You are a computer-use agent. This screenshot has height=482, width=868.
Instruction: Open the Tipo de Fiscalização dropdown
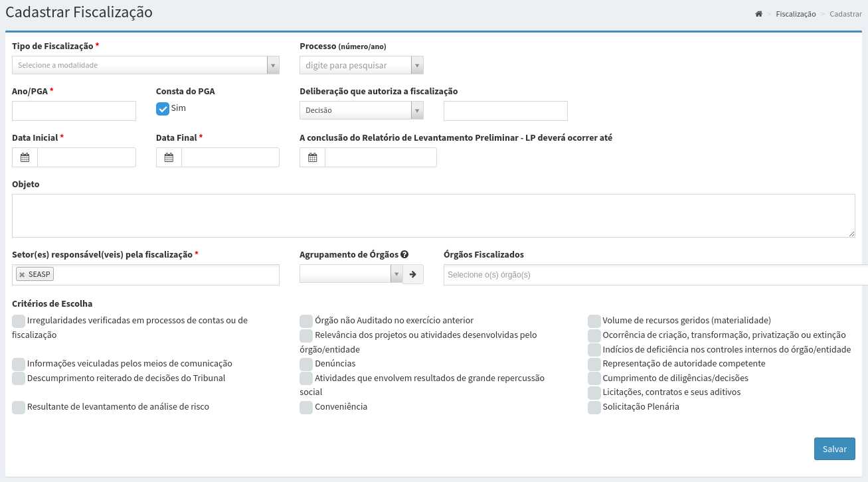click(145, 65)
